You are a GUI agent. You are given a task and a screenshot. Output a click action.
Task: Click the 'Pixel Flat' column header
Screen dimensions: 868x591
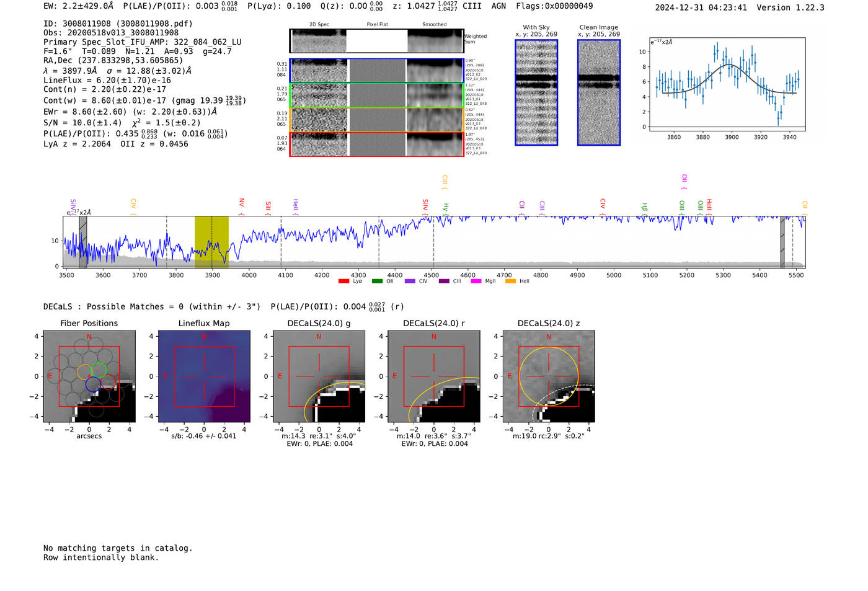tap(377, 25)
